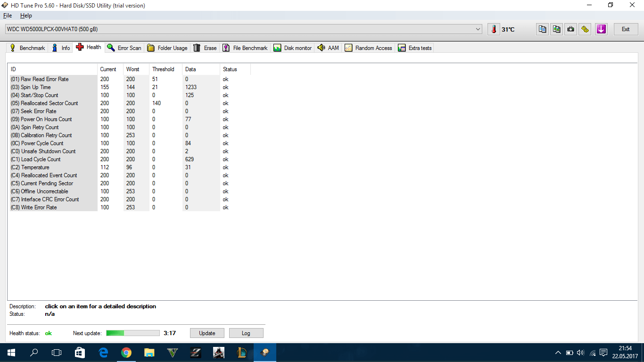The image size is (644, 362).
Task: Switch to the Benchmark tab
Action: click(x=27, y=48)
